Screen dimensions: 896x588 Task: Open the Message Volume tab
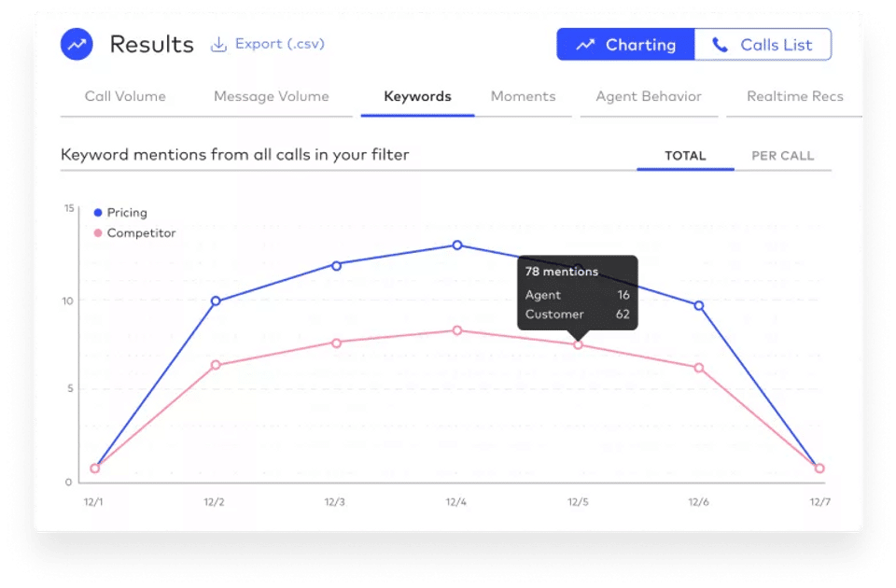(x=272, y=96)
